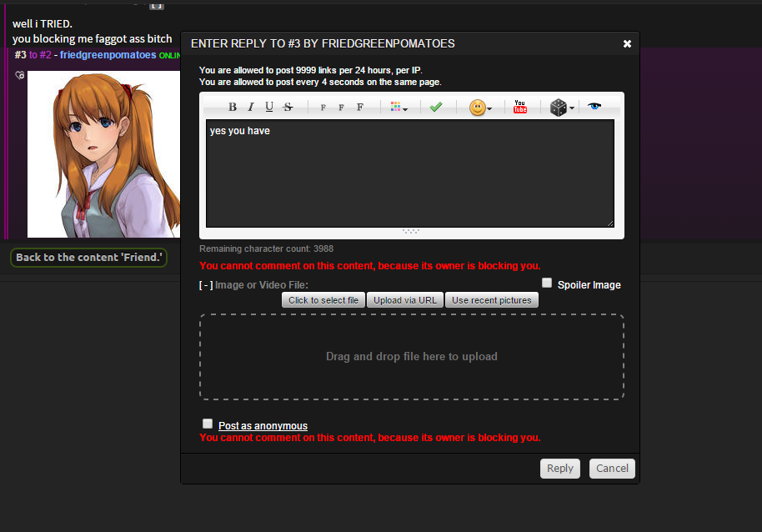Screen dimensions: 762x532
Task: Select the smallest font size F icon
Action: click(323, 107)
